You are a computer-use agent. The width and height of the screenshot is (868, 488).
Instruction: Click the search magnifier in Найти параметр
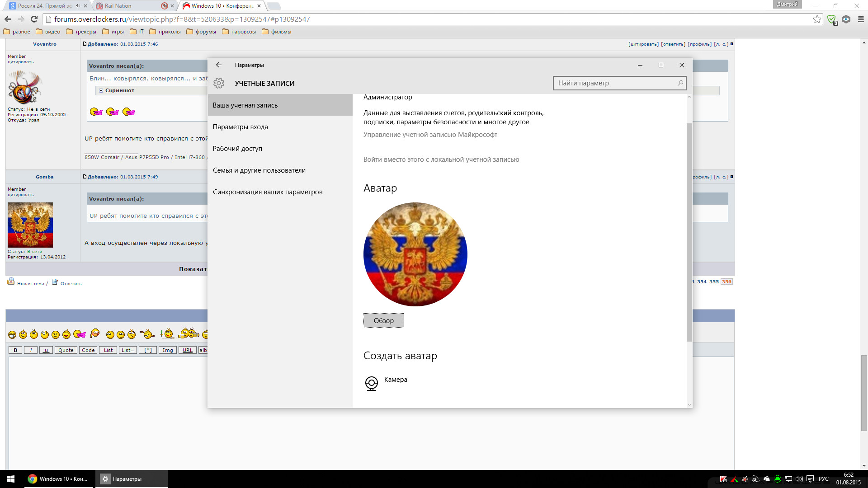point(680,83)
